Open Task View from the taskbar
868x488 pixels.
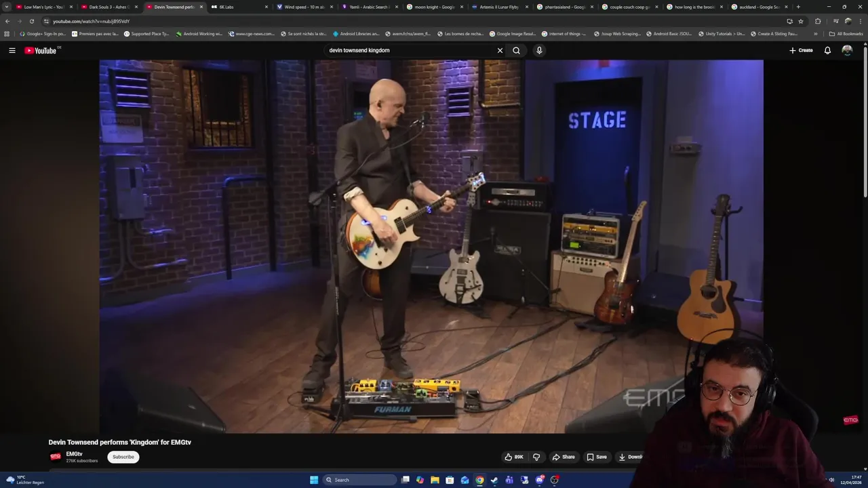tap(406, 480)
